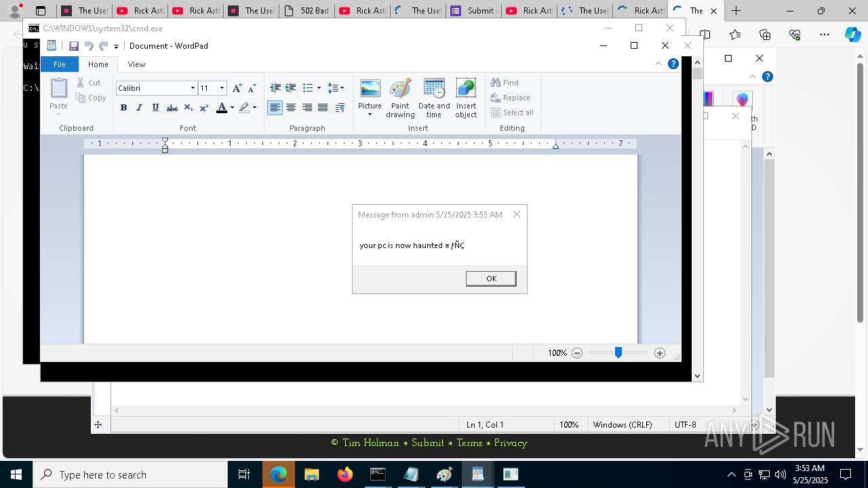The width and height of the screenshot is (868, 488).
Task: Open the highlight color dropdown arrow
Action: click(x=254, y=108)
